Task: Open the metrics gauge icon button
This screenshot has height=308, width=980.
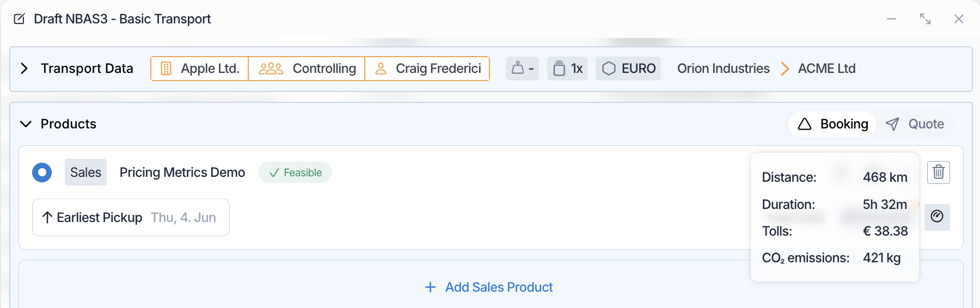Action: click(x=937, y=217)
